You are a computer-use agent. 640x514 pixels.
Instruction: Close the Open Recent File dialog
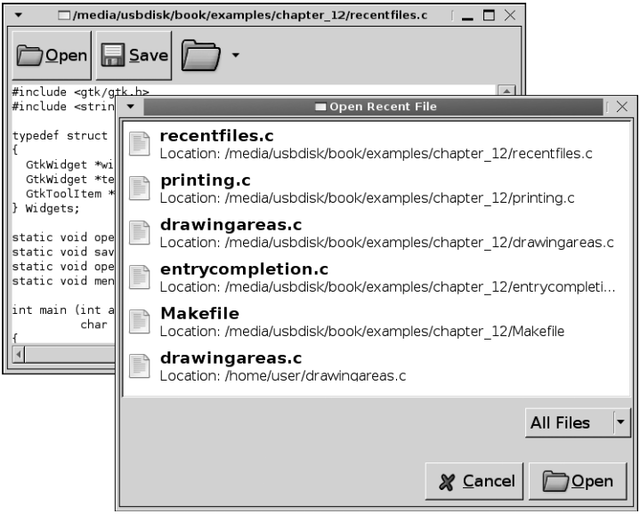click(x=622, y=106)
